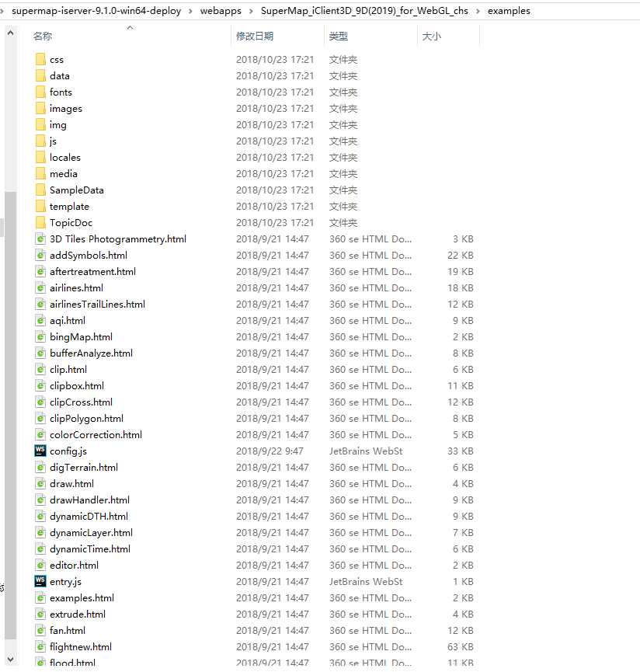Click the HTML icon of bingMap.html
Image resolution: width=640 pixels, height=672 pixels.
[40, 336]
